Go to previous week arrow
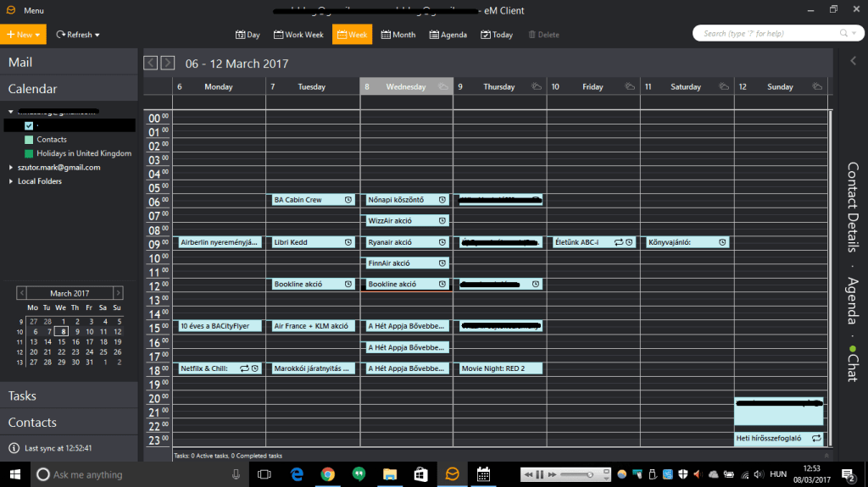The height and width of the screenshot is (487, 868). click(151, 63)
